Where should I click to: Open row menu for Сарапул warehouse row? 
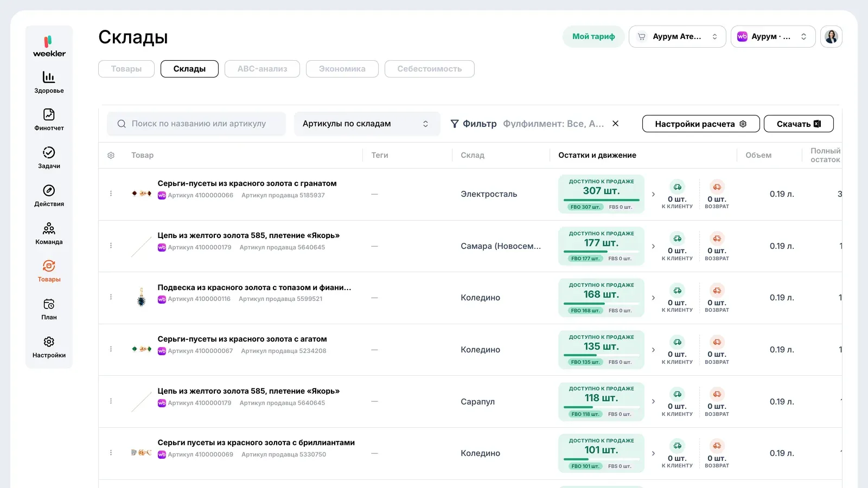tap(111, 401)
